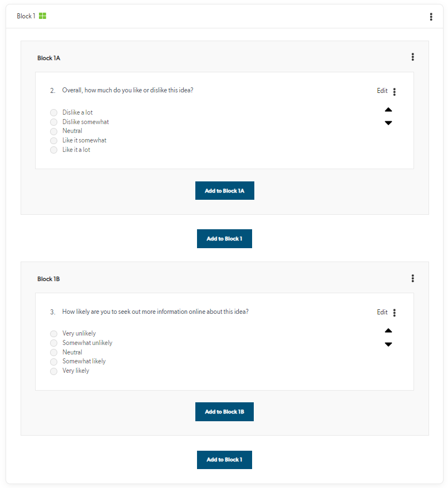Viewport: 448px width, 488px height.
Task: Move question 2 up with arrow
Action: click(x=388, y=110)
